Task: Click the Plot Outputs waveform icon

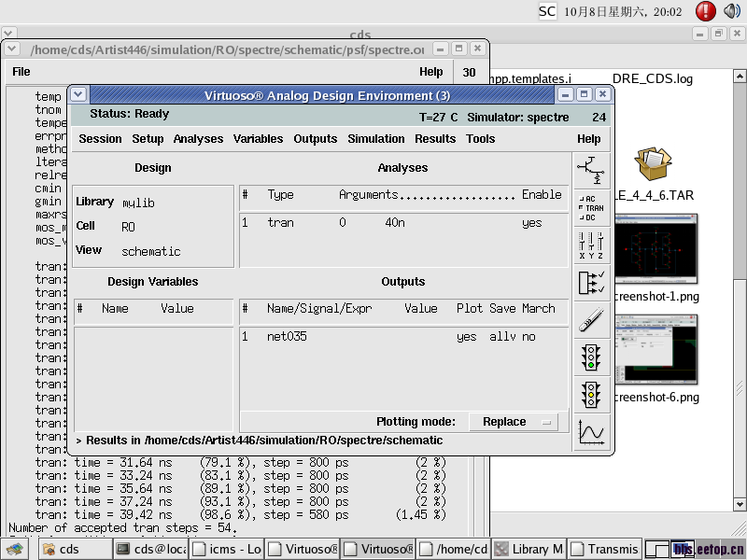Action: [590, 432]
